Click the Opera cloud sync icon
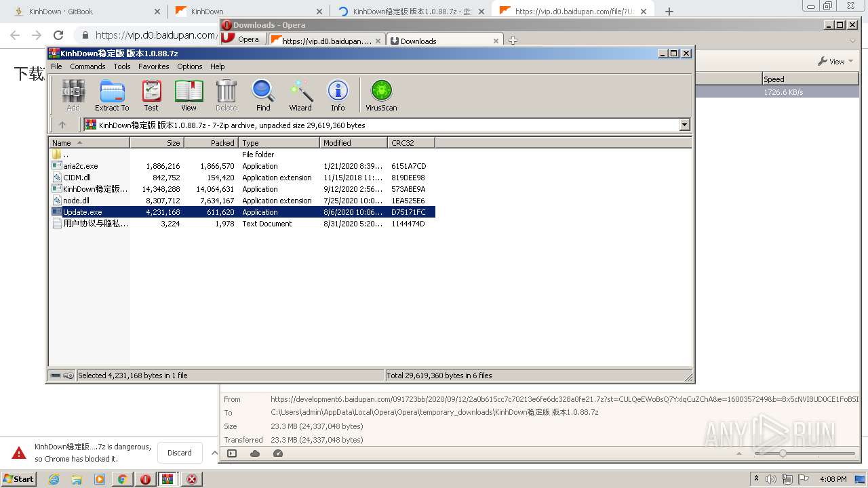Viewport: 868px width, 488px height. [x=255, y=453]
